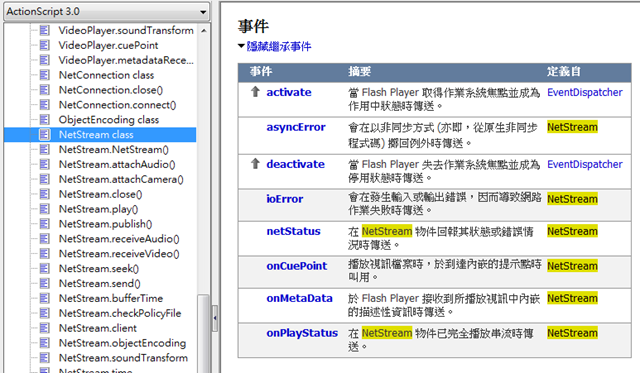Open the deactivate event link

click(296, 164)
